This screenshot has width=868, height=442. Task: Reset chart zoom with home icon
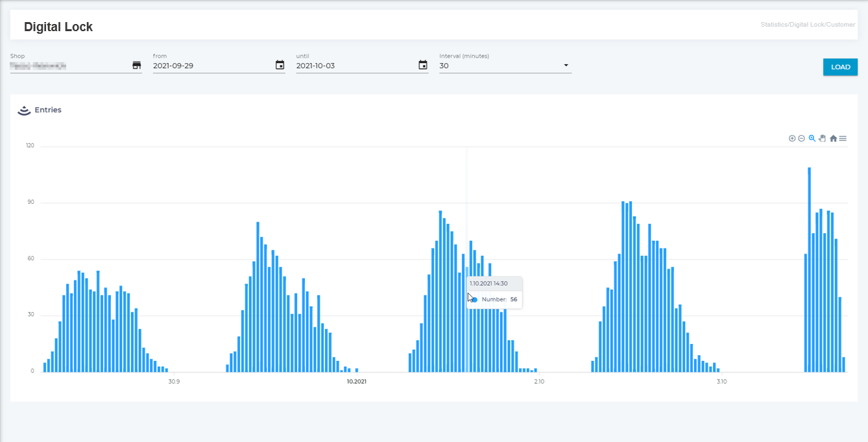coord(833,138)
